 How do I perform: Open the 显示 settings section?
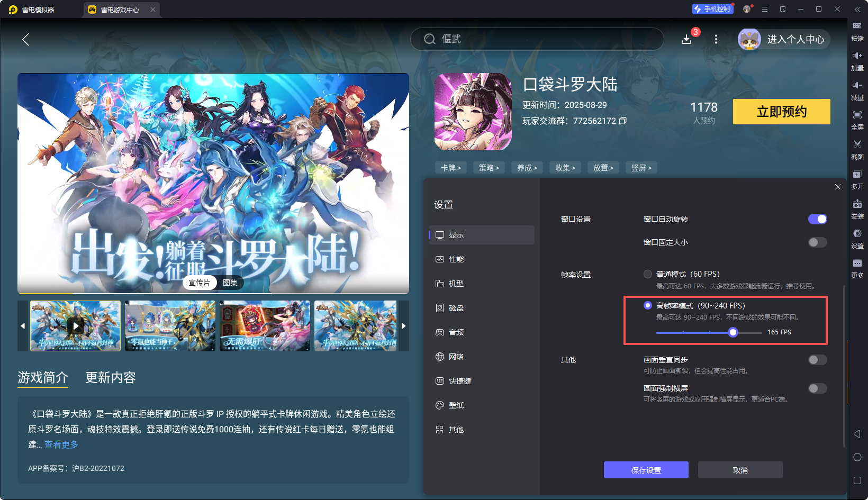tap(482, 235)
